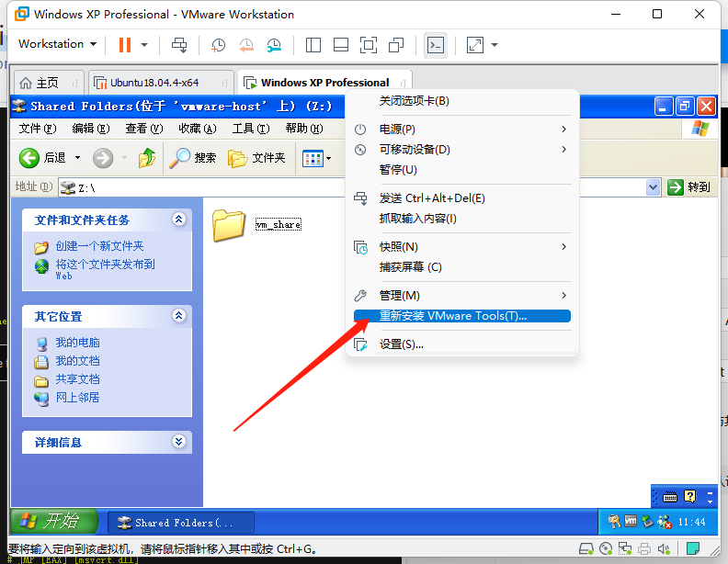Open the 查看(V) menu

coord(144,129)
